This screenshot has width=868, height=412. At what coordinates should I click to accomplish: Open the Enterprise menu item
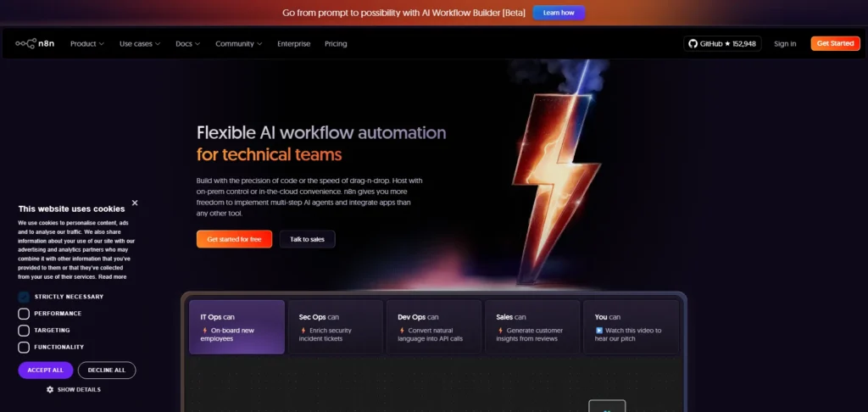click(x=294, y=44)
